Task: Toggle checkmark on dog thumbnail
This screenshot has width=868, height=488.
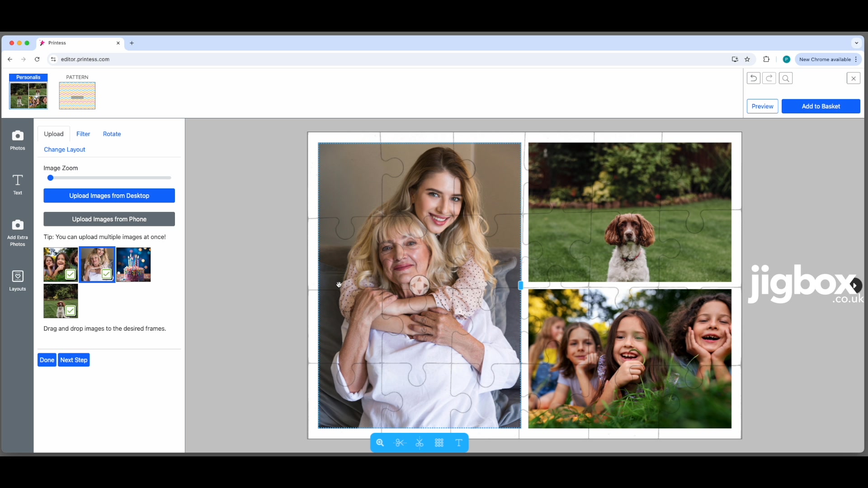Action: (71, 310)
